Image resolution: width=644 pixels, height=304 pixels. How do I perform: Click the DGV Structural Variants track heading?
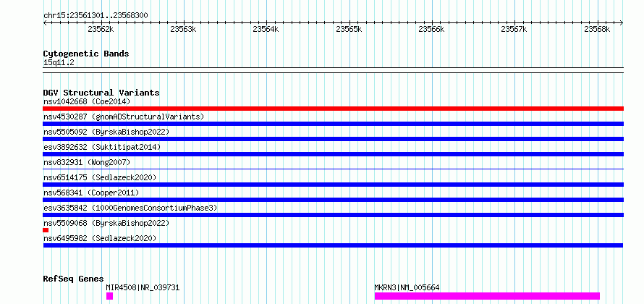101,93
